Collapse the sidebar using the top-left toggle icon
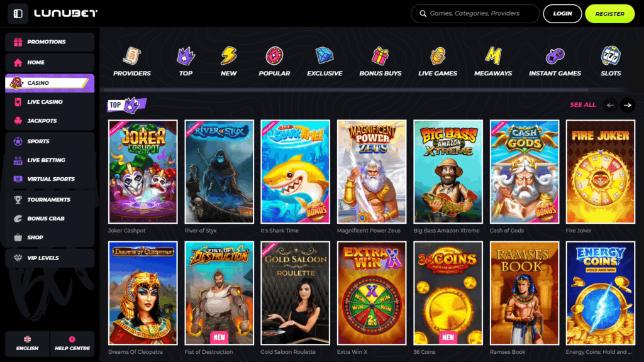Viewport: 644px width, 362px height. [x=18, y=13]
